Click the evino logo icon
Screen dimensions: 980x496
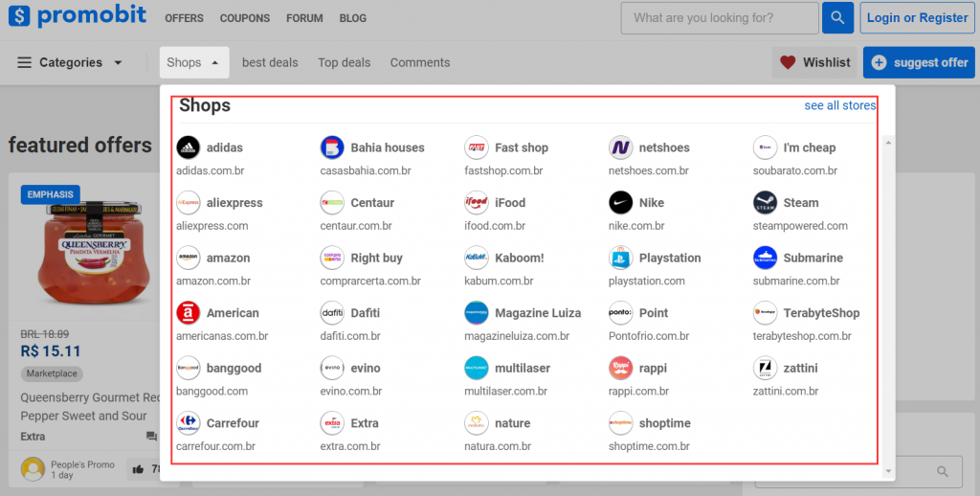point(332,368)
